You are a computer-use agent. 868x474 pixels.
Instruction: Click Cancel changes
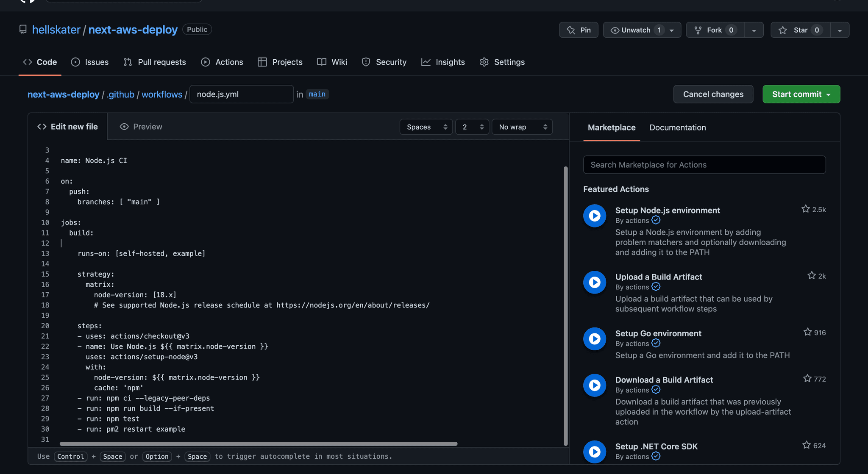coord(713,94)
